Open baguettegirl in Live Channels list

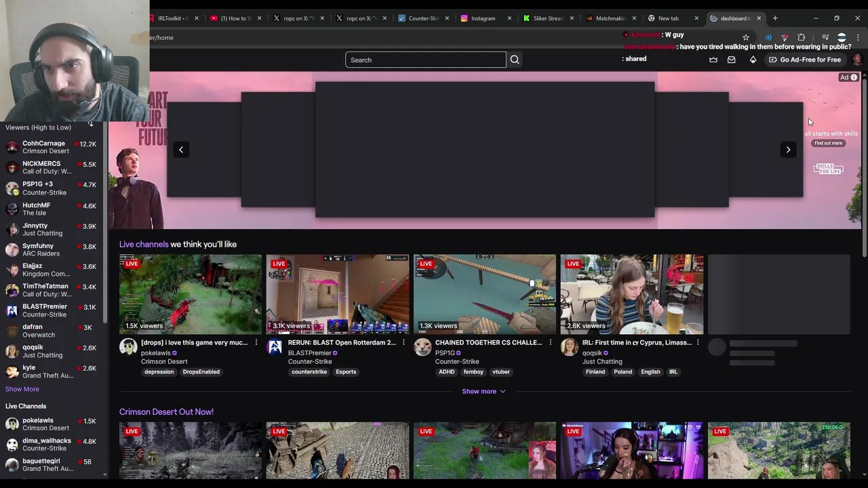point(52,465)
